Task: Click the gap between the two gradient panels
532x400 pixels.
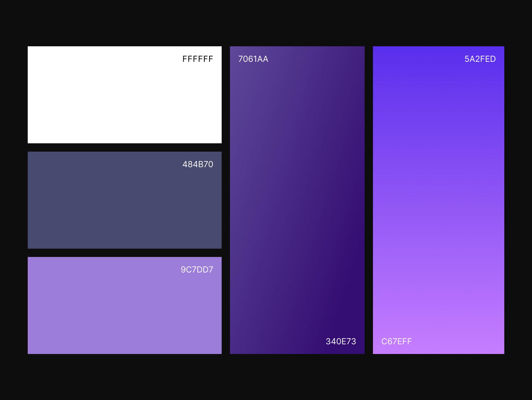Action: (x=369, y=200)
